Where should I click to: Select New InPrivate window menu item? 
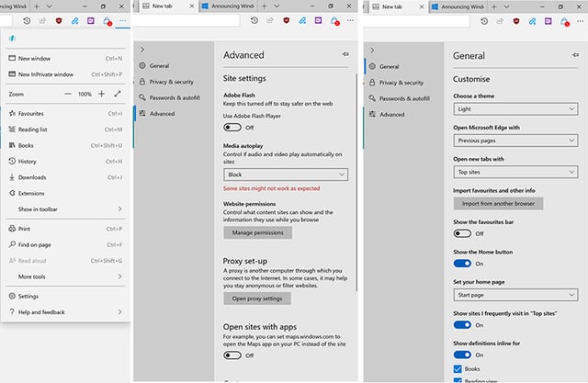pos(66,74)
